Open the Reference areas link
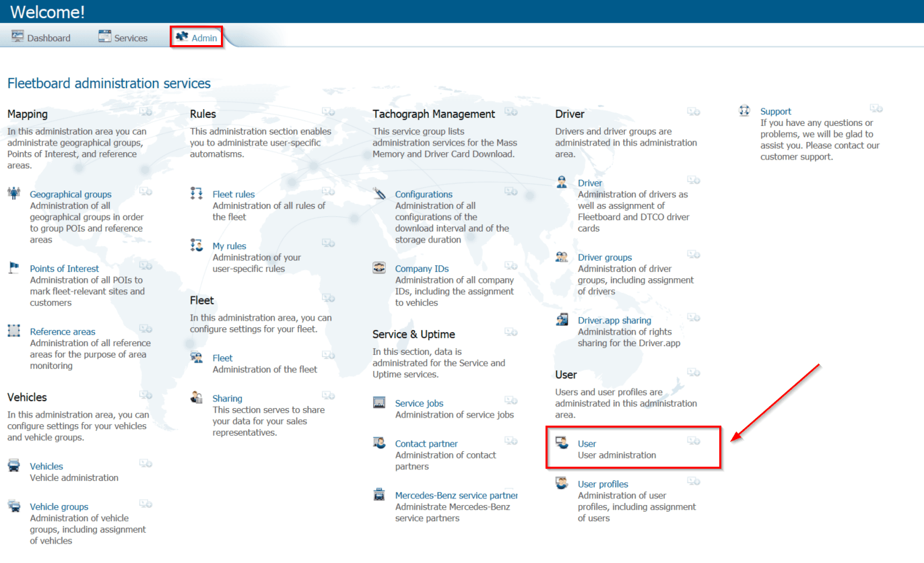Image resolution: width=924 pixels, height=563 pixels. tap(63, 331)
